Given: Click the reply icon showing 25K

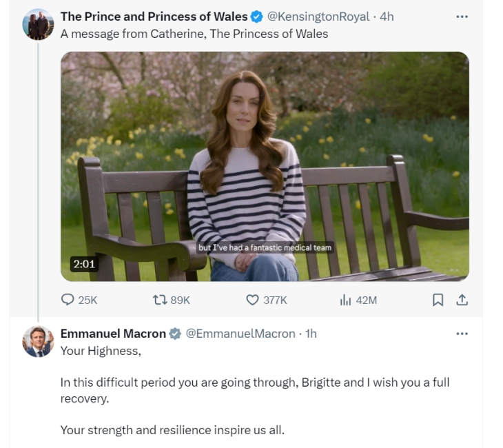Looking at the screenshot, I should click(68, 300).
